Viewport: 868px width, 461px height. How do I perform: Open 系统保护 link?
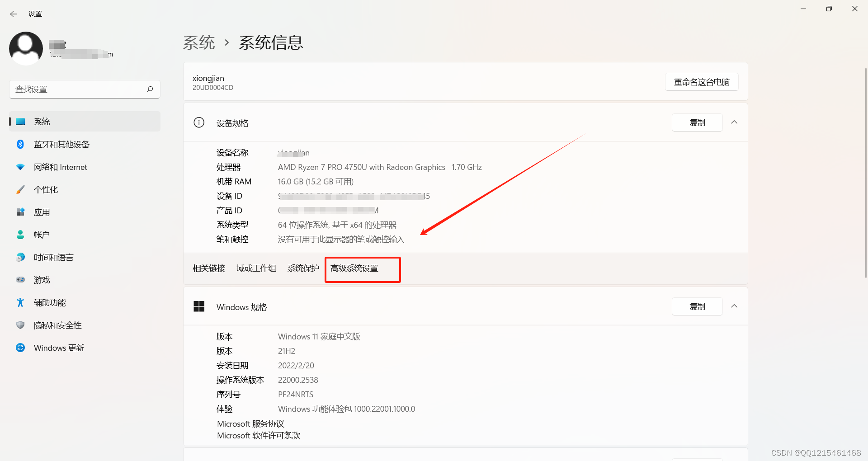(x=303, y=268)
